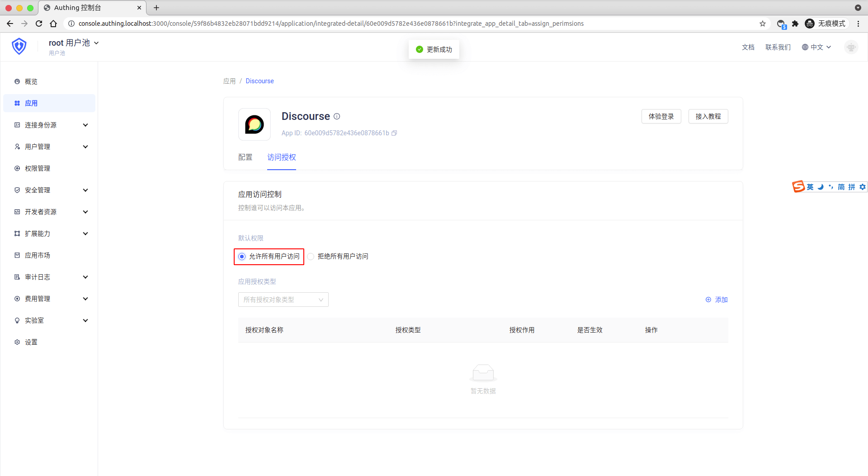Switch to the 配置 tab
Screen dimensions: 868x476
click(x=245, y=157)
